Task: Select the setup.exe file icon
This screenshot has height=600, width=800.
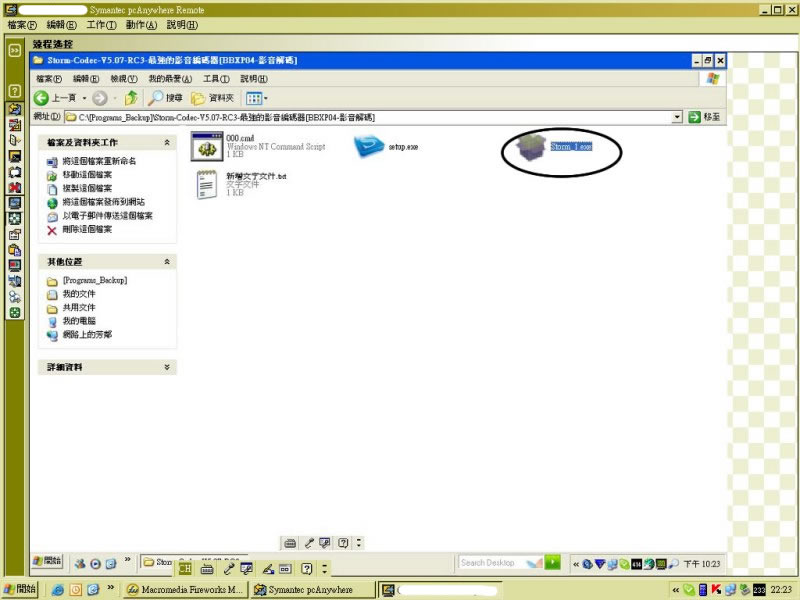Action: click(368, 146)
